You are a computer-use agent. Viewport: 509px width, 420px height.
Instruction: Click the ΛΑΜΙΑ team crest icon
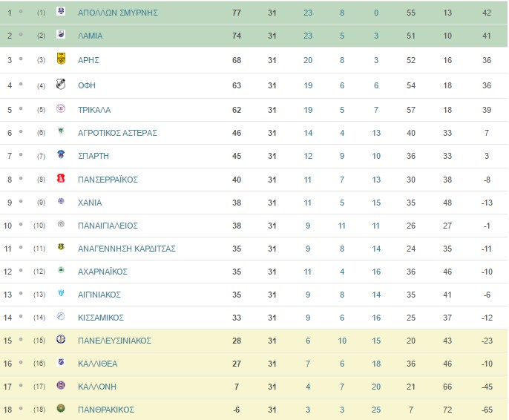pos(61,34)
